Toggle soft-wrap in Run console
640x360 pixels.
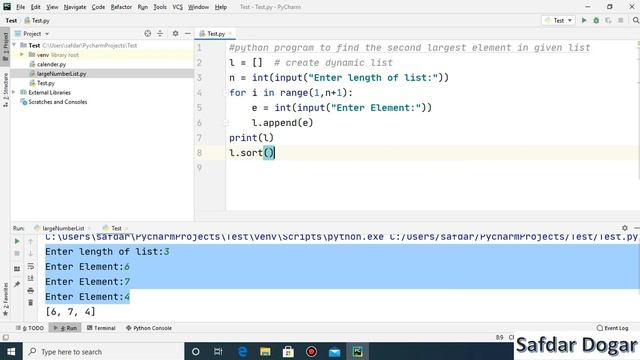[x=31, y=266]
